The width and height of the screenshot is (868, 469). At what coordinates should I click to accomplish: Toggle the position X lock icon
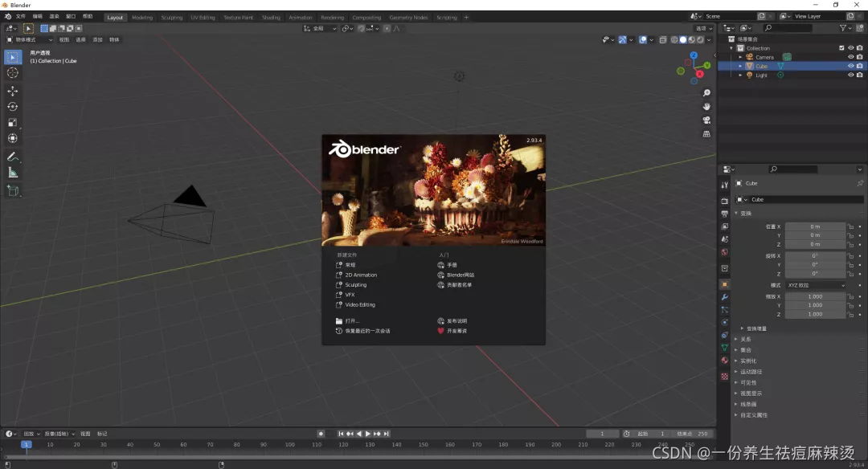851,226
